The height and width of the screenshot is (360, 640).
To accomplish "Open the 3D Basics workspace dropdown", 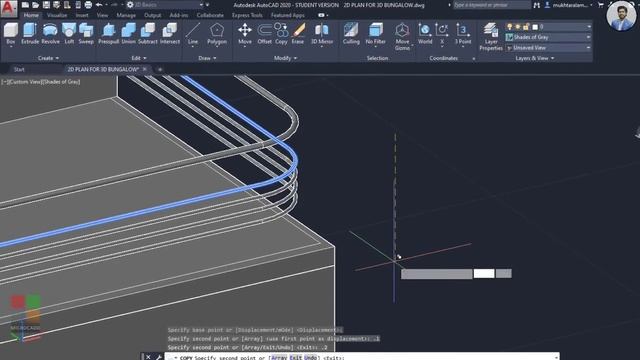I will pyautogui.click(x=165, y=5).
